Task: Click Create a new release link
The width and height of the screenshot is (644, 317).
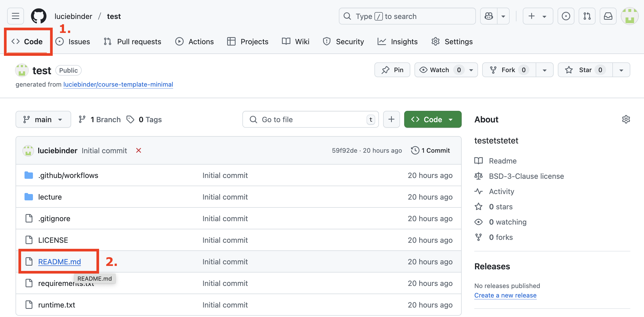Action: click(505, 295)
